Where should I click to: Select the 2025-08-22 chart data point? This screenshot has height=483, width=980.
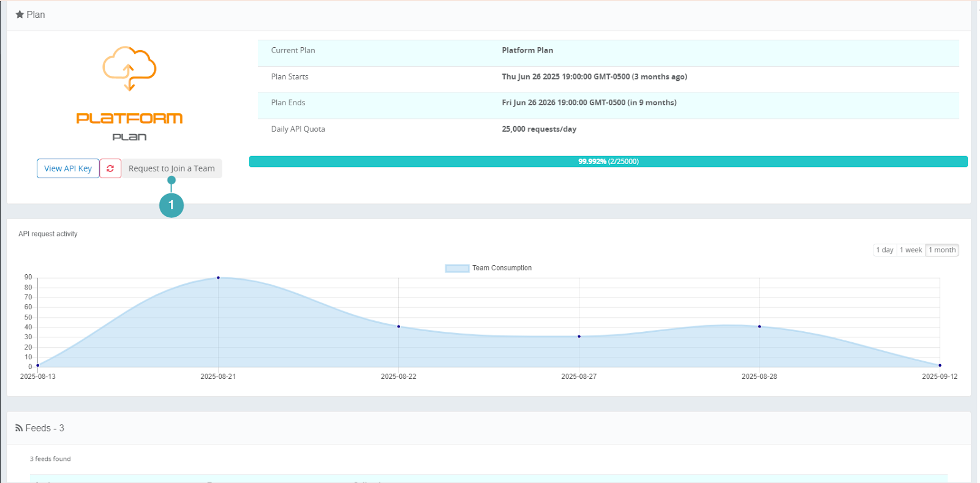click(399, 326)
